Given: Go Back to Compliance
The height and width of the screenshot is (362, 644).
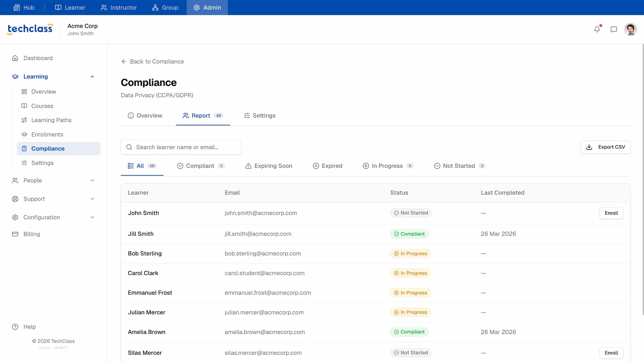Looking at the screenshot, I should pyautogui.click(x=152, y=61).
